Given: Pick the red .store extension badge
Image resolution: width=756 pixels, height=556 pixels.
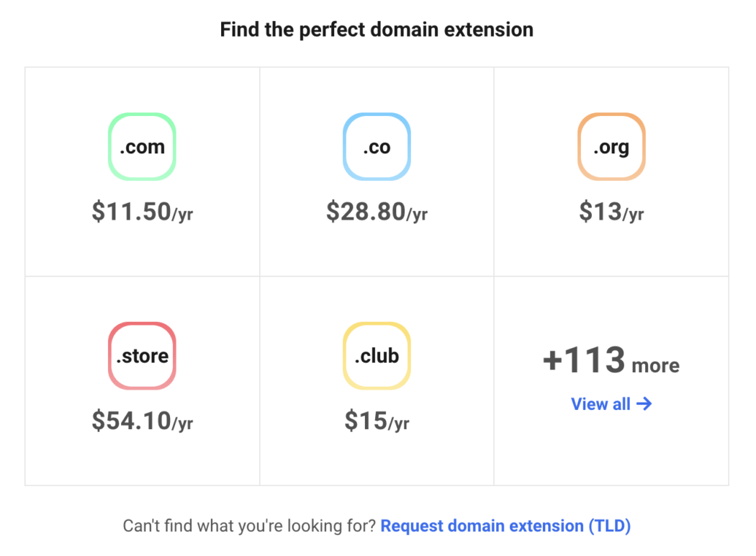Looking at the screenshot, I should [142, 356].
